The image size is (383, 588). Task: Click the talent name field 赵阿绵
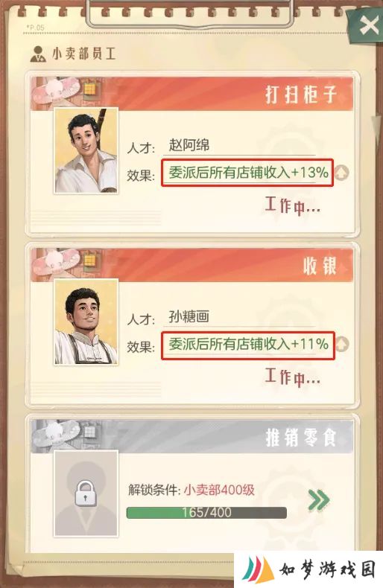[x=240, y=145]
